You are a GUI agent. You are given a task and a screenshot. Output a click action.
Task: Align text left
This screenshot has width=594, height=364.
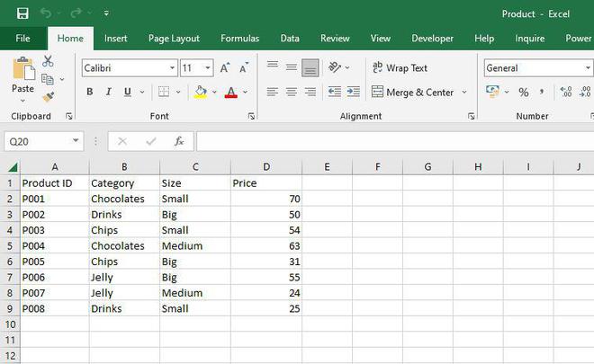pyautogui.click(x=273, y=92)
